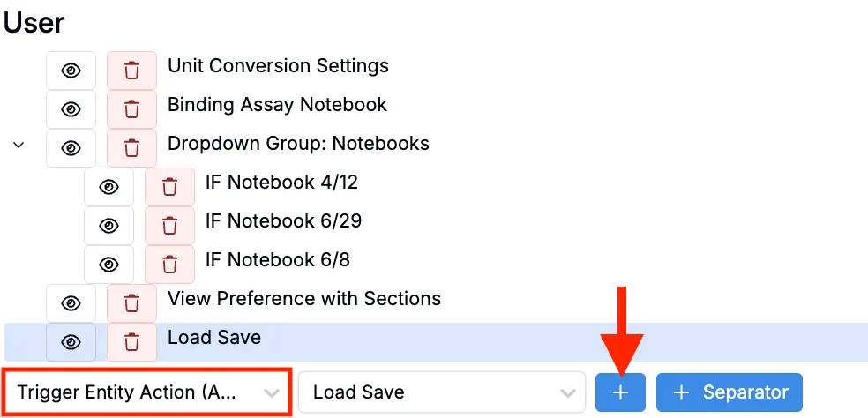The height and width of the screenshot is (418, 868).
Task: Delete IF Notebook 6/8 entry
Action: [x=169, y=264]
